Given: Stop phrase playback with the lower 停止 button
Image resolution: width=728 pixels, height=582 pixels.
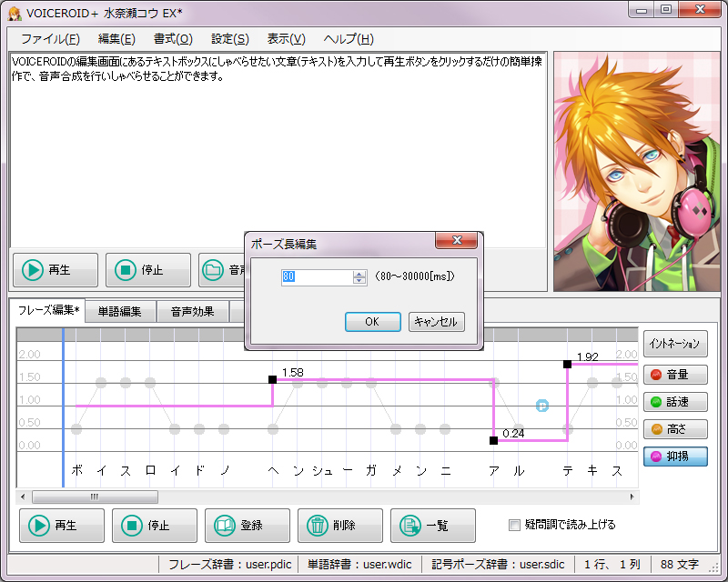Looking at the screenshot, I should tap(155, 526).
